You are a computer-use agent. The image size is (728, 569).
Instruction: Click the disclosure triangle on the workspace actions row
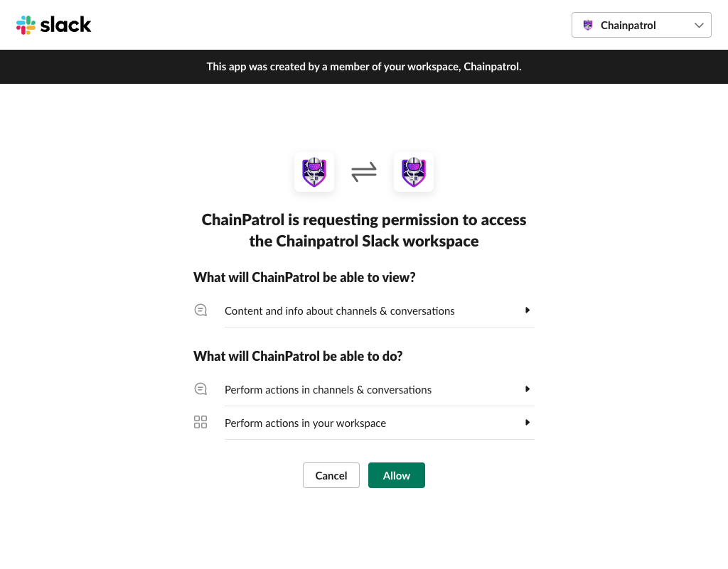click(x=528, y=422)
